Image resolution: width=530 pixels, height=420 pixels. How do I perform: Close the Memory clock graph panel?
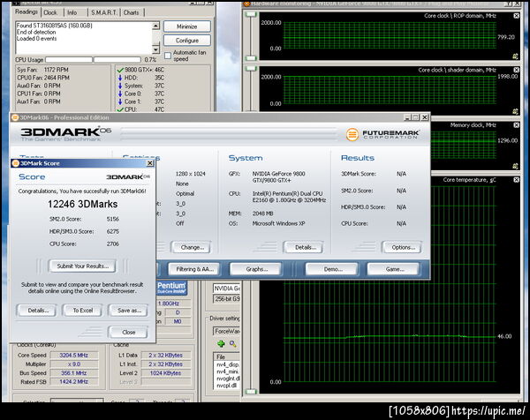(516, 125)
